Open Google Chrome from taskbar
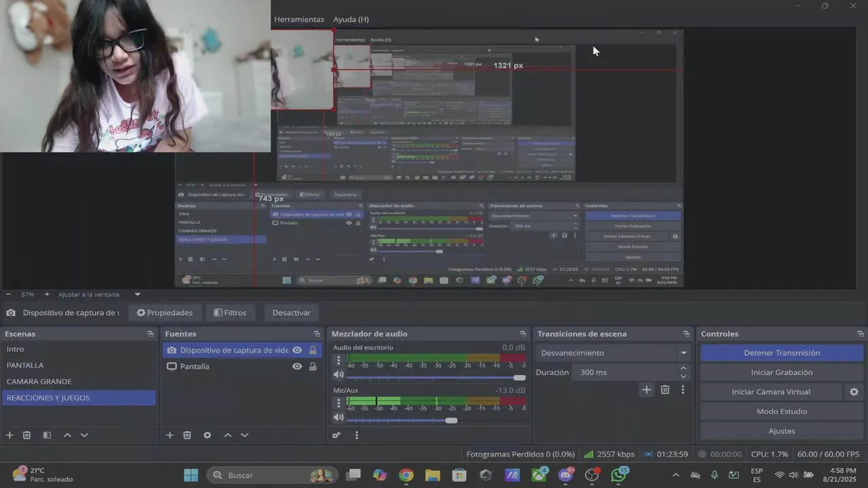Image resolution: width=868 pixels, height=488 pixels. tap(406, 475)
